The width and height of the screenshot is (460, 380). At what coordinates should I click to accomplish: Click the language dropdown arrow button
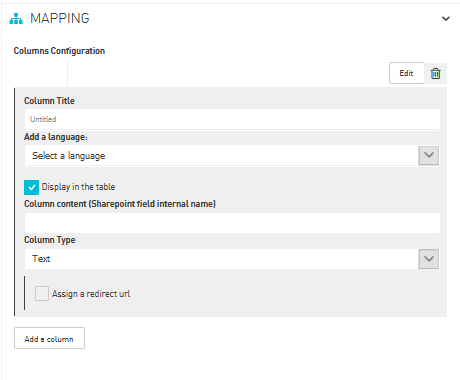point(429,155)
